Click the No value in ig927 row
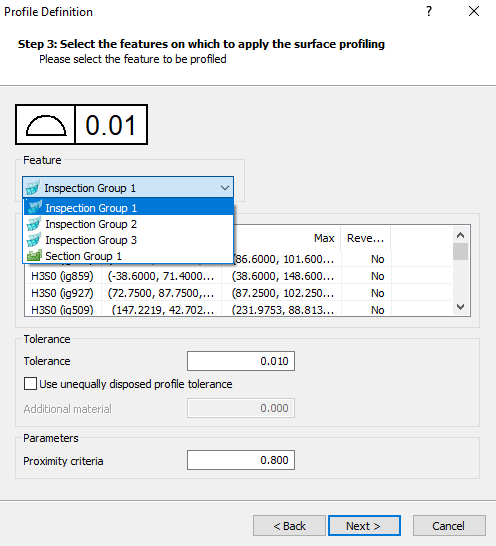The image size is (496, 546). click(378, 293)
